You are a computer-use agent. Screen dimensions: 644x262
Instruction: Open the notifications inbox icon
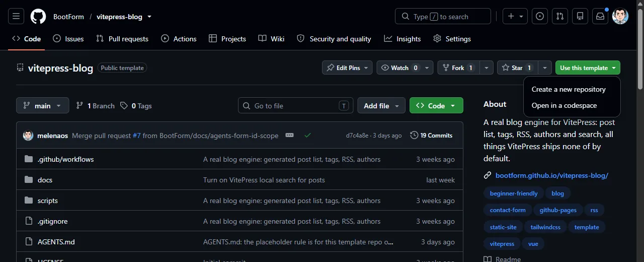(x=600, y=17)
